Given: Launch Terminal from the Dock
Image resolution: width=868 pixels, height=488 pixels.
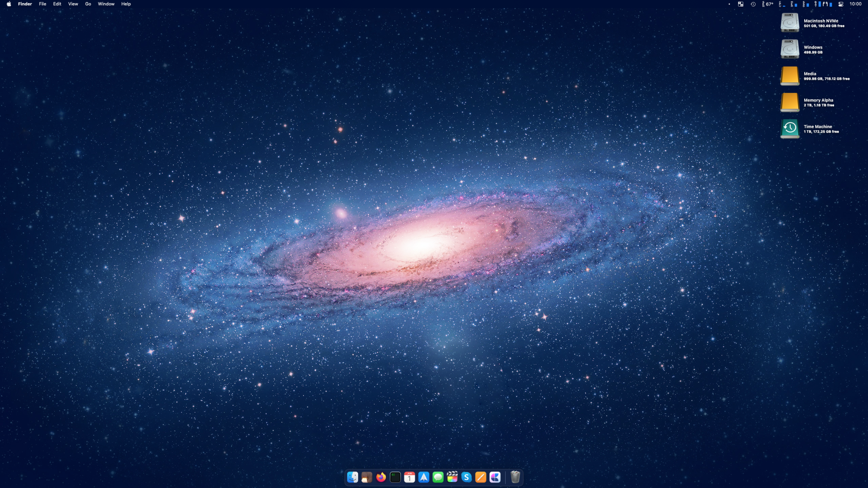Looking at the screenshot, I should [x=395, y=477].
